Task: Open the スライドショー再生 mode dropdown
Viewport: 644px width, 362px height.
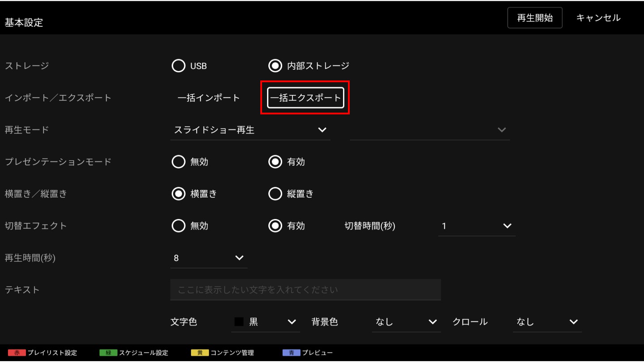Action: 250,130
